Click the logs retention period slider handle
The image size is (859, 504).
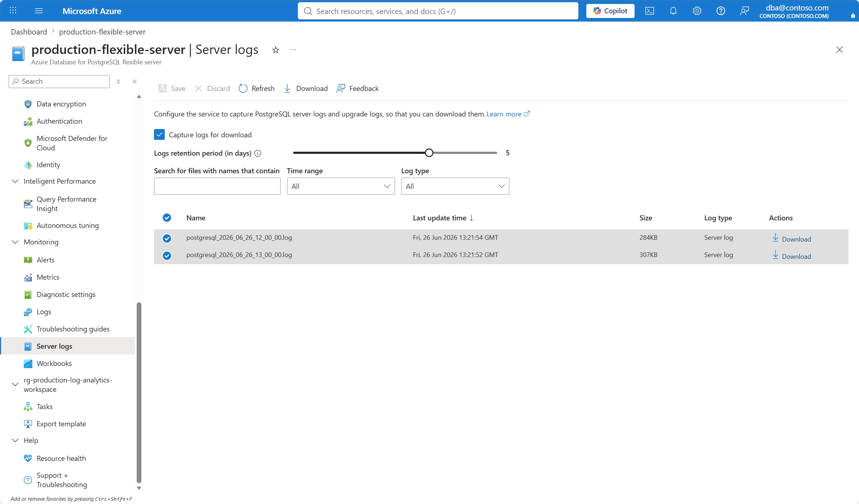click(429, 153)
